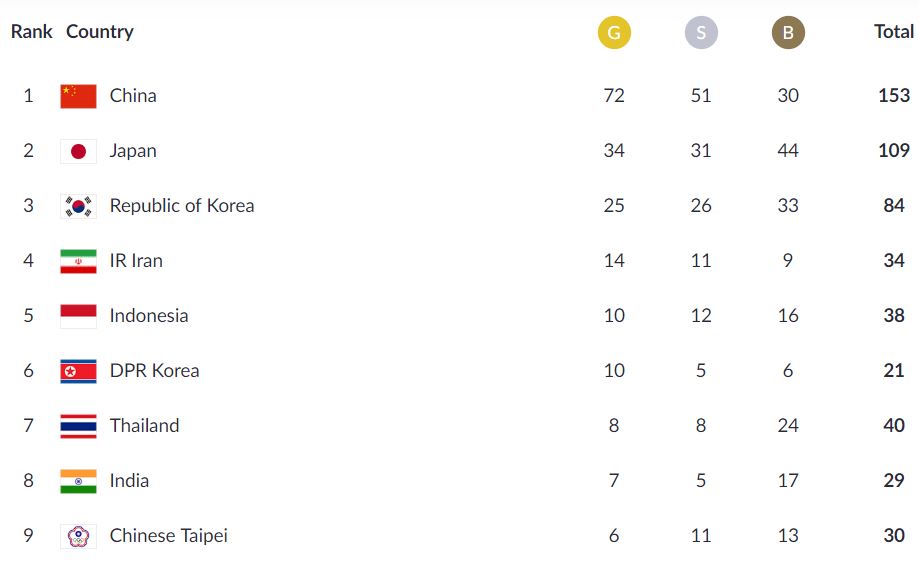Open the China country link

(133, 96)
